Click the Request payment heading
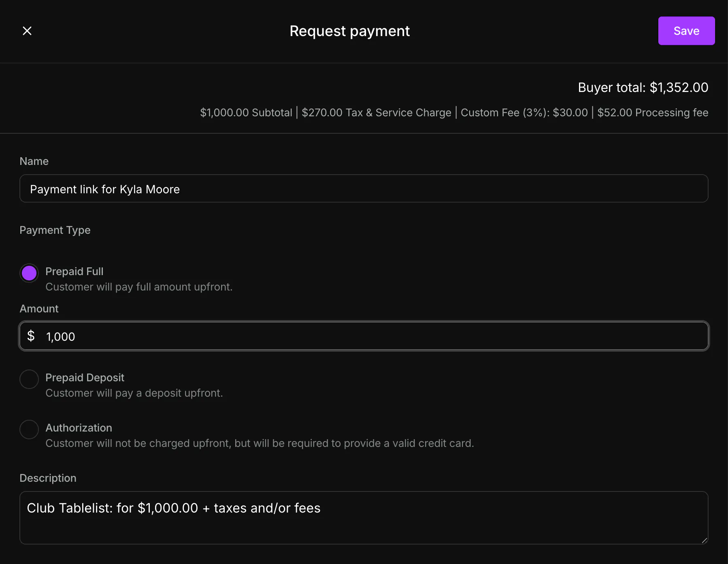Image resolution: width=728 pixels, height=564 pixels. 350,31
